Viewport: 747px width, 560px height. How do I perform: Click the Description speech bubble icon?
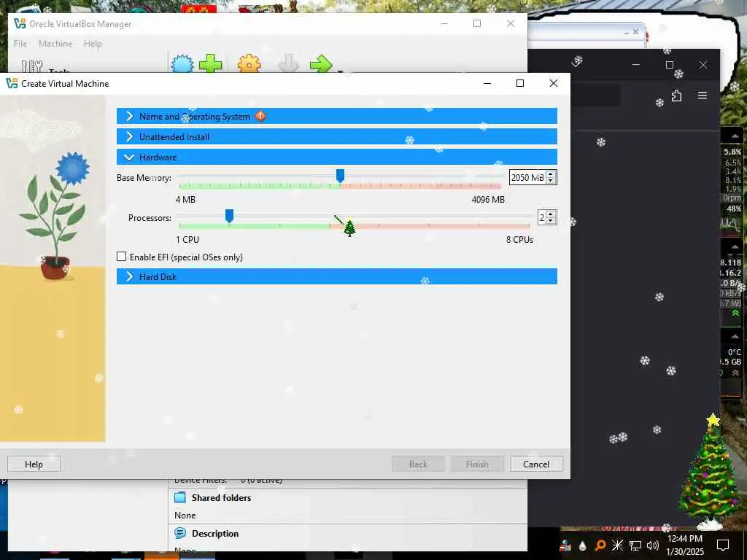coord(180,533)
